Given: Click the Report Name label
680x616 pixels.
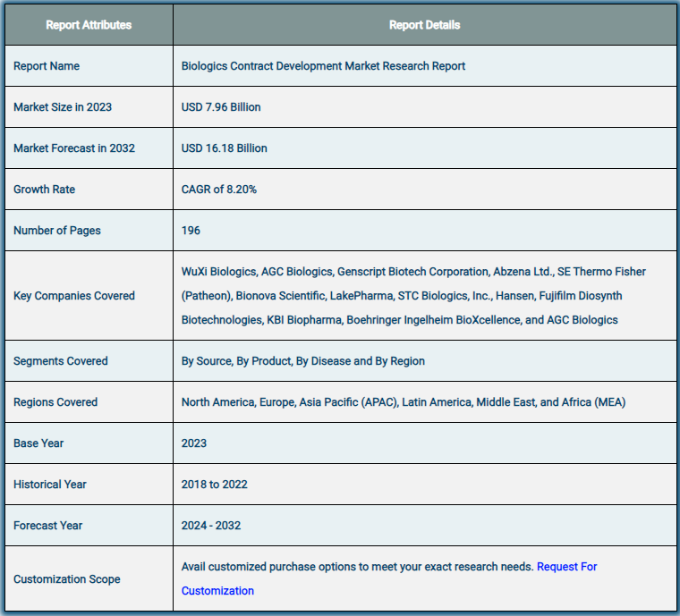Looking at the screenshot, I should pyautogui.click(x=47, y=66).
